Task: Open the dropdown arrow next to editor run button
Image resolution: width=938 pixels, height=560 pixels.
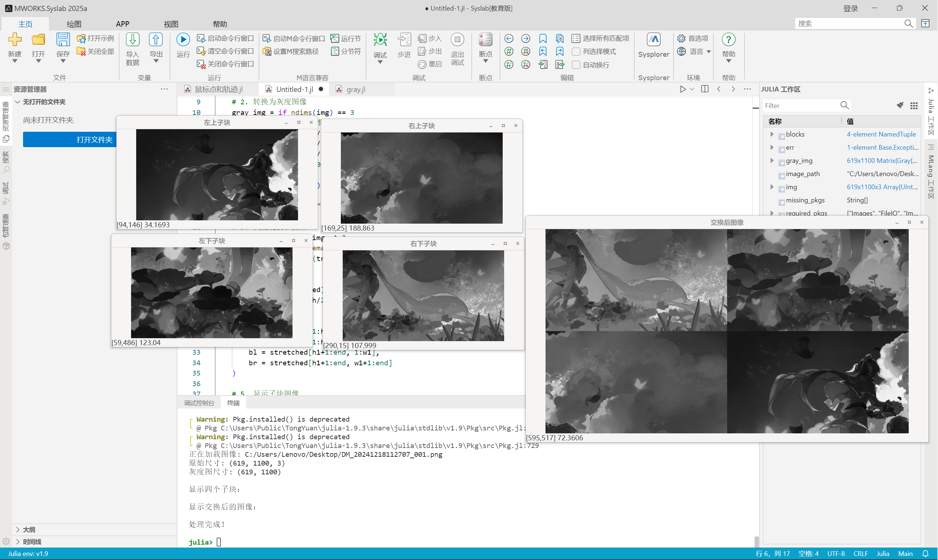Action: pyautogui.click(x=692, y=89)
